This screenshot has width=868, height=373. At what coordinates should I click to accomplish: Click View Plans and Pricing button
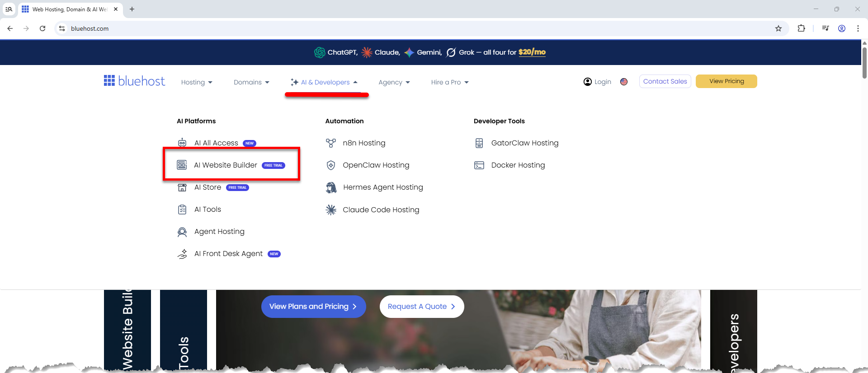(313, 307)
